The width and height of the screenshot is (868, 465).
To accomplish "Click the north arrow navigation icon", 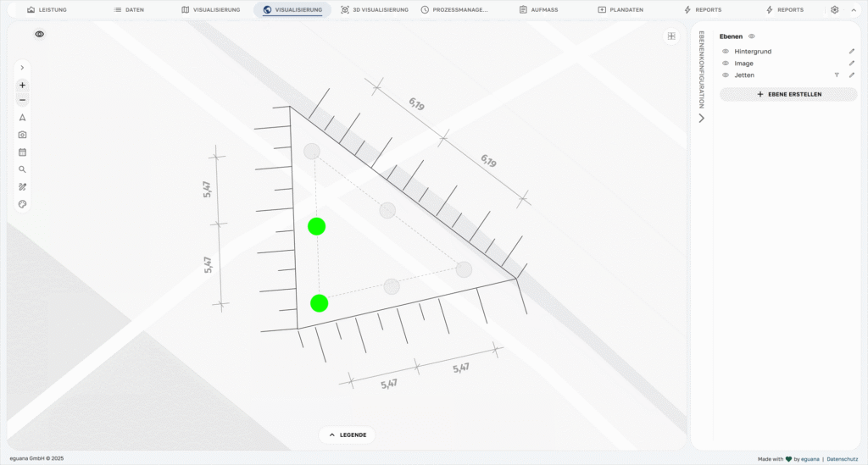I will tap(23, 118).
